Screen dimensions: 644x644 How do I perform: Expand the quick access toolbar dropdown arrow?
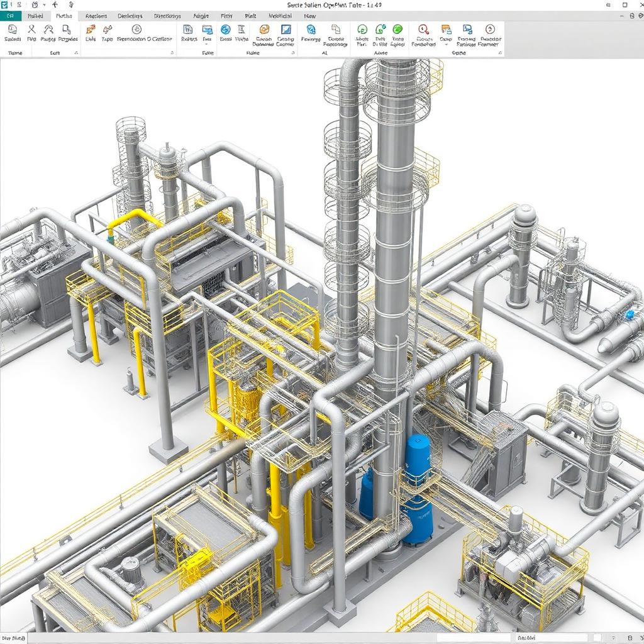click(45, 5)
